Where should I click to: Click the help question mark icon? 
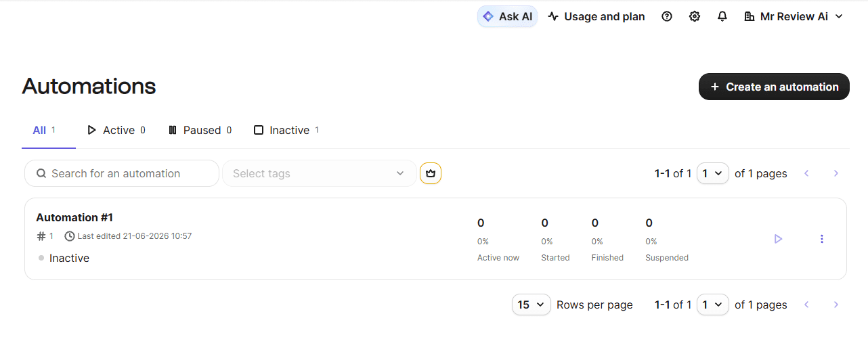pos(667,16)
